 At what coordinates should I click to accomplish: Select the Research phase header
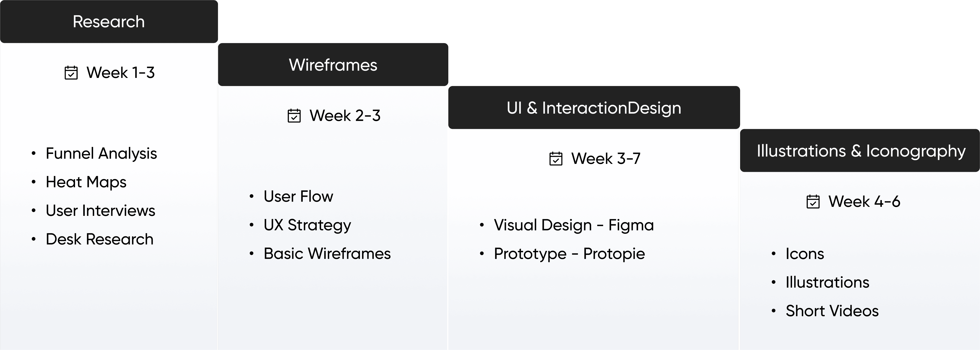coord(109,22)
